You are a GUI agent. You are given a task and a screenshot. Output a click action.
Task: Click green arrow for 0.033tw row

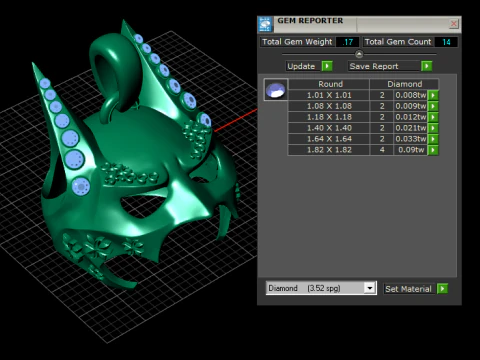(x=433, y=139)
